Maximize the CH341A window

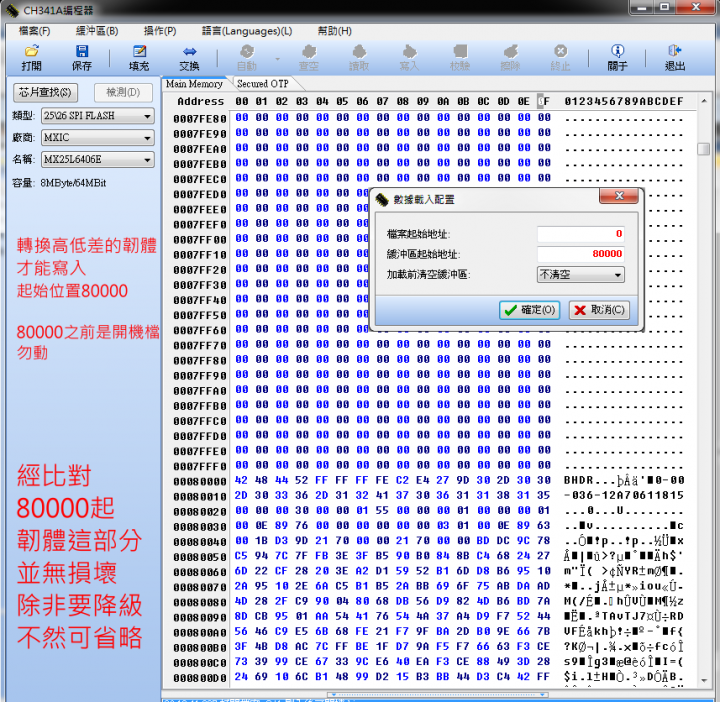click(x=664, y=8)
